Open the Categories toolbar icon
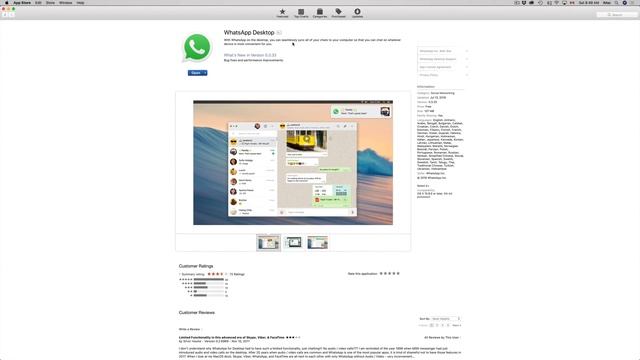Image resolution: width=640 pixels, height=360 pixels. pos(320,12)
